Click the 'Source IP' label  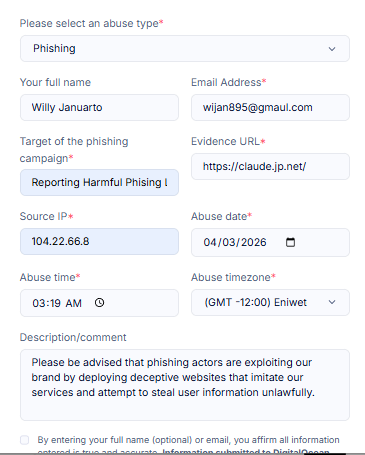point(46,216)
